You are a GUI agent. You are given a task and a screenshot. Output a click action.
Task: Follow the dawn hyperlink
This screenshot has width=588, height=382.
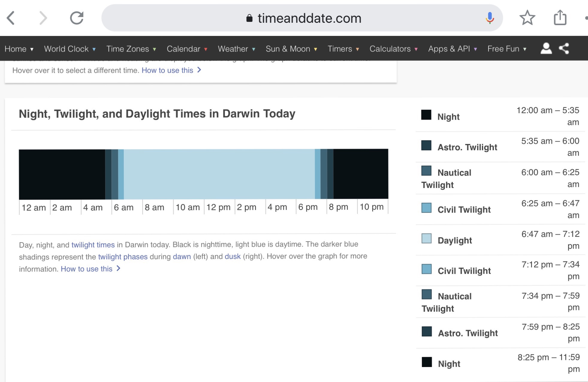click(182, 257)
